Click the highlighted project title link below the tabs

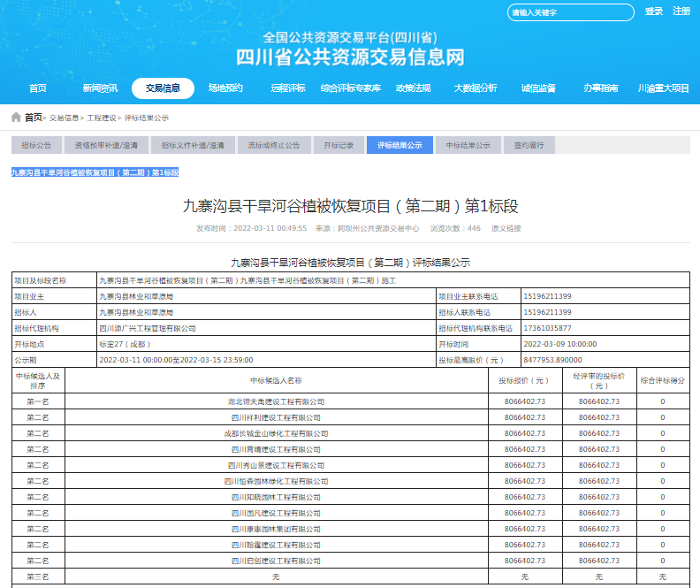pos(95,172)
